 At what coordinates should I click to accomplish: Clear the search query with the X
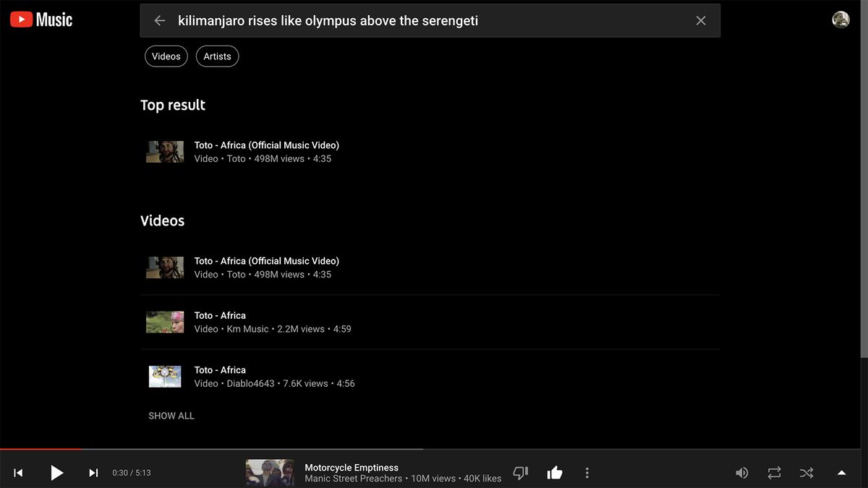[700, 20]
